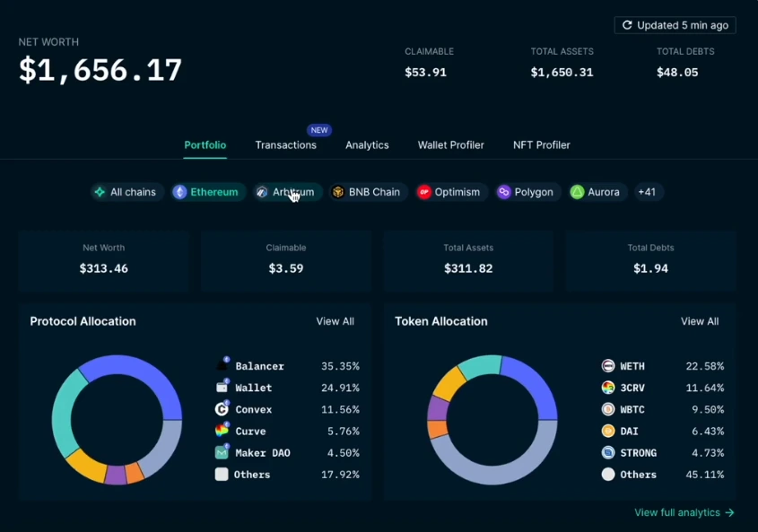Click the Convex protocol icon
758x532 pixels.
223,409
